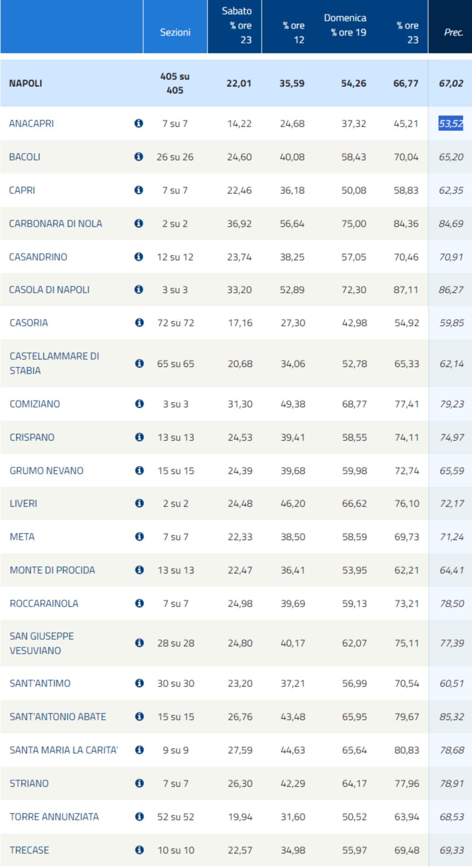The image size is (472, 868).
Task: Open the info icon next to BACOLI
Action: (x=138, y=157)
